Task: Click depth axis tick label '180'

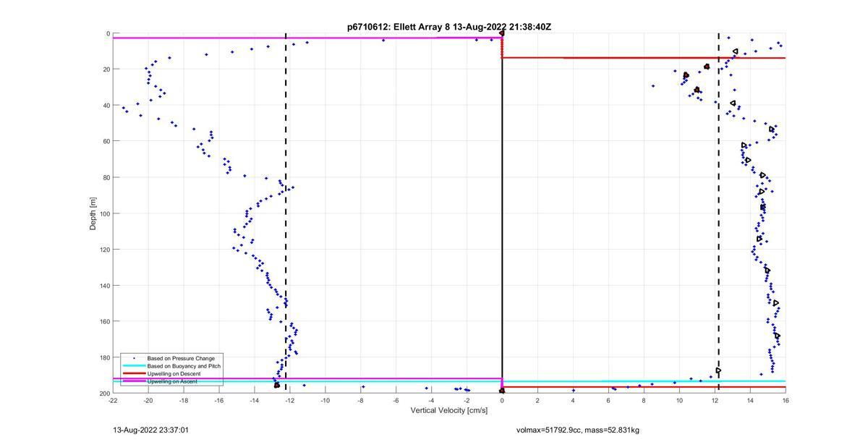Action: [104, 357]
